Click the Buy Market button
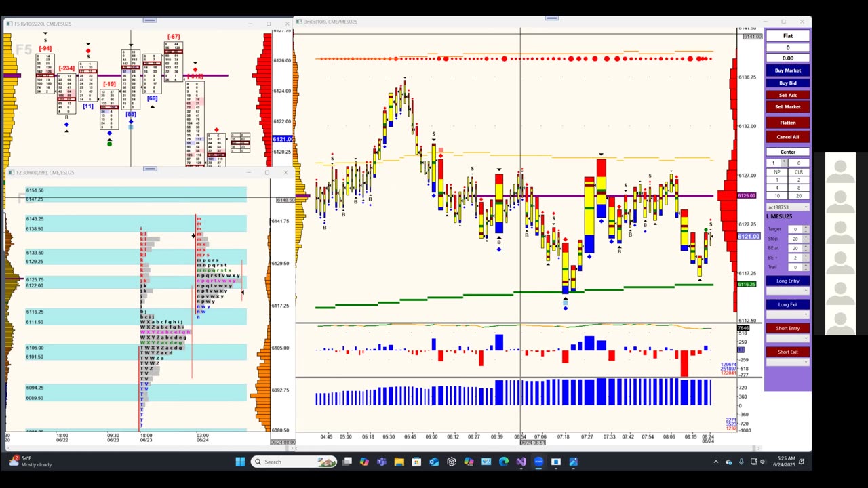 point(788,70)
